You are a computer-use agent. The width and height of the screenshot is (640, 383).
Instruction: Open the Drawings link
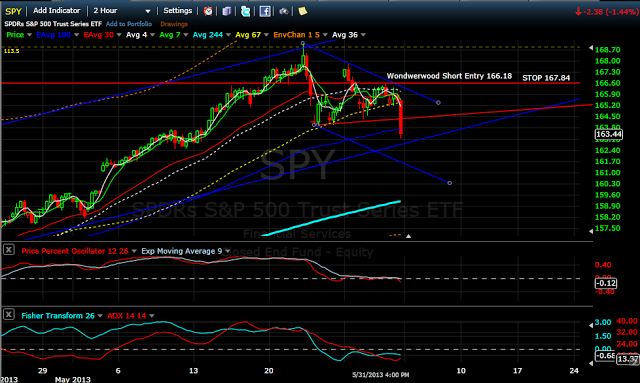click(174, 24)
